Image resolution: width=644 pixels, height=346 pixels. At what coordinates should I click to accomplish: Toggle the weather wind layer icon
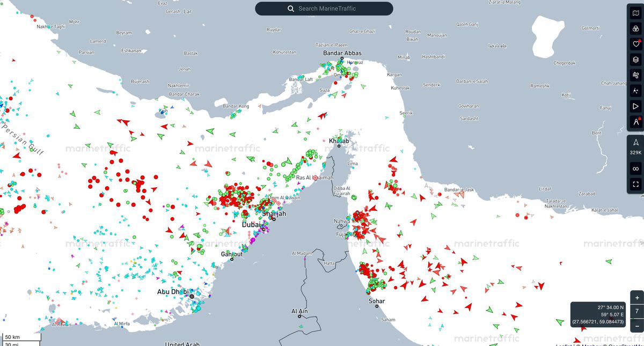[x=635, y=75]
